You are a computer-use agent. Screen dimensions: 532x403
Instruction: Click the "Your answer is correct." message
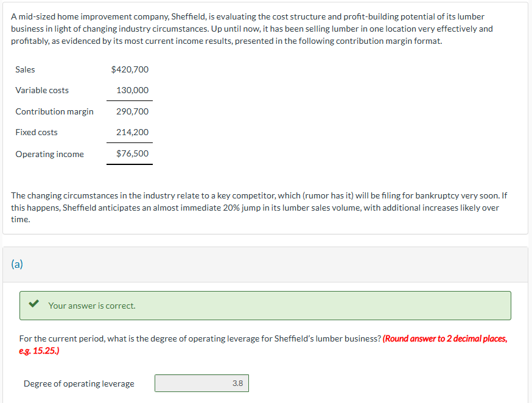[x=91, y=306]
